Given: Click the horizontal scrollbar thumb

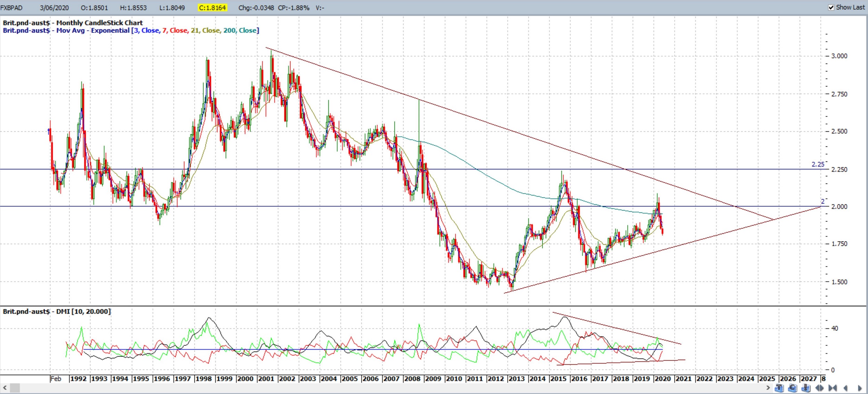Looking at the screenshot, I should [x=15, y=387].
